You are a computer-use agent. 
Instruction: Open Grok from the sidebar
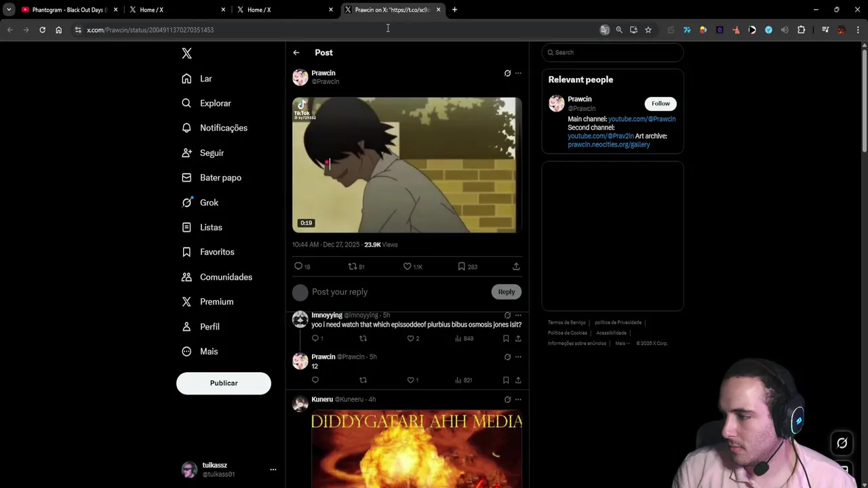pos(199,203)
